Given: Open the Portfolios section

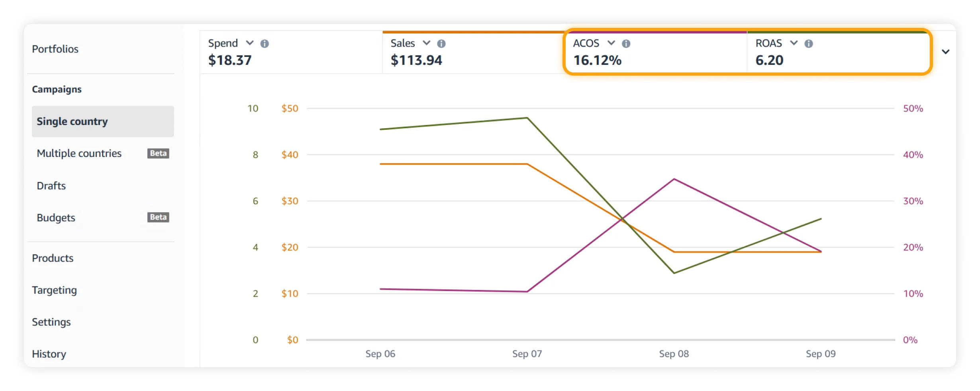Looking at the screenshot, I should point(55,49).
